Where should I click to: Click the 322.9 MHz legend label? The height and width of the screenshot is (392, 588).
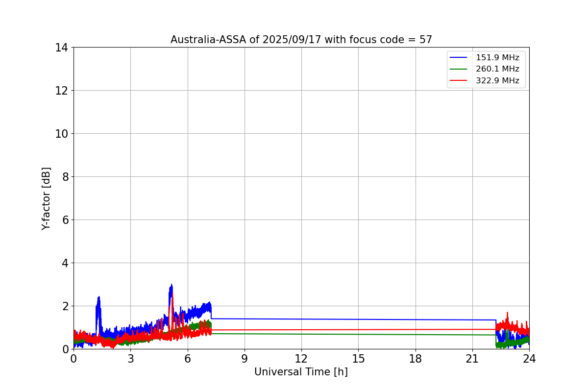497,81
